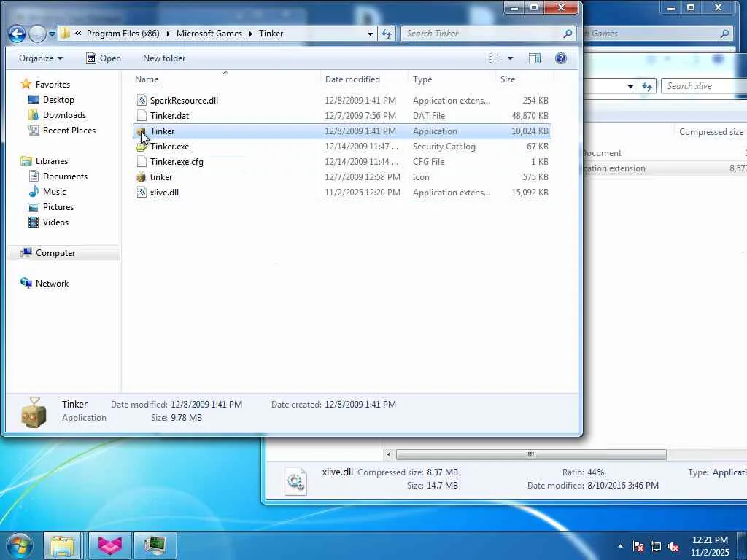Click the 15,092 KB size of xlive.dll

coord(530,192)
